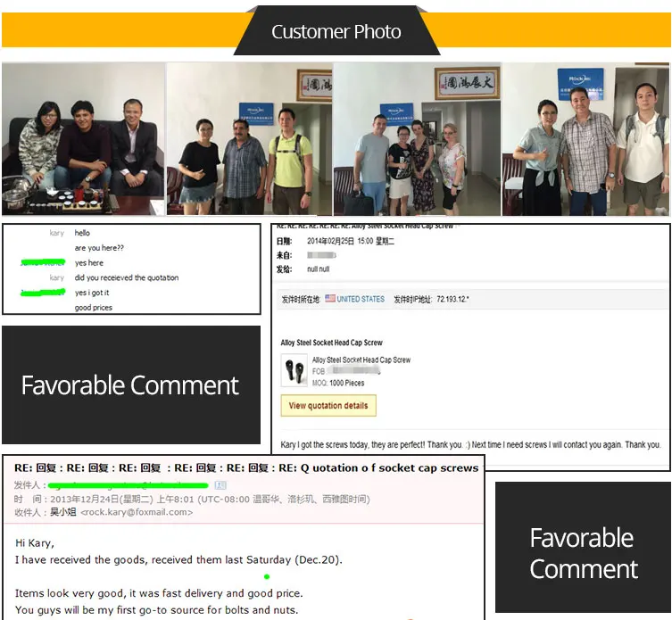Viewport: 672px width, 620px height.
Task: Click the recipient name 吴小姐
Action: (x=63, y=512)
